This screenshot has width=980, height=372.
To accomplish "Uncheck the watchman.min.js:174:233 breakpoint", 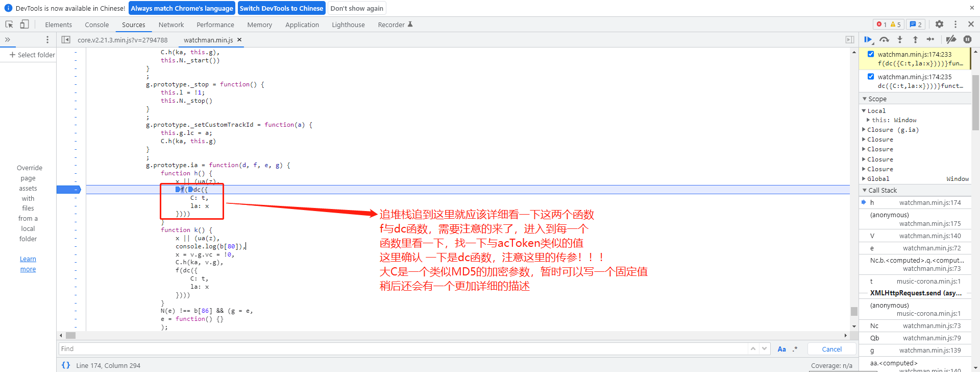I will pos(871,54).
